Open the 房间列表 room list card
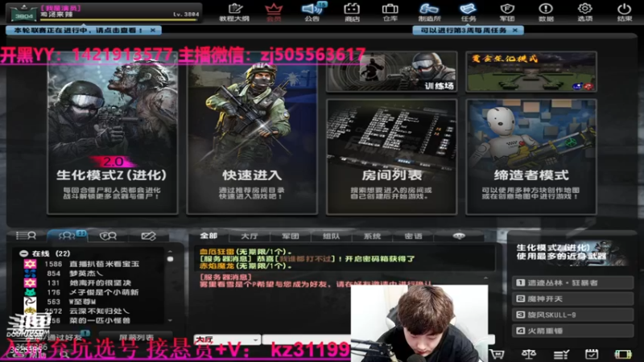Image resolution: width=644 pixels, height=362 pixels. 391,157
